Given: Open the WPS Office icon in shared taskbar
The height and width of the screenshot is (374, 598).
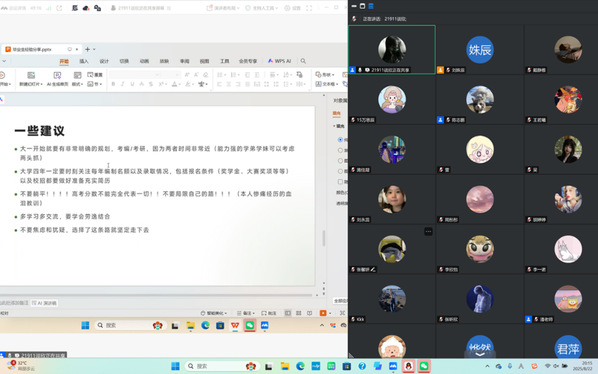Looking at the screenshot, I should point(235,325).
